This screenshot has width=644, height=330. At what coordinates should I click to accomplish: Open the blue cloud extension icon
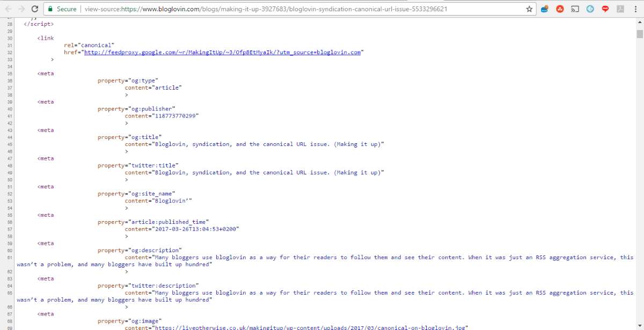coord(544,9)
